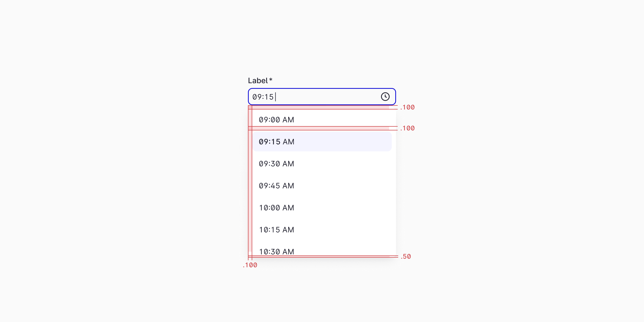
Task: Click the .100 annotation below the panel
Action: 250,265
